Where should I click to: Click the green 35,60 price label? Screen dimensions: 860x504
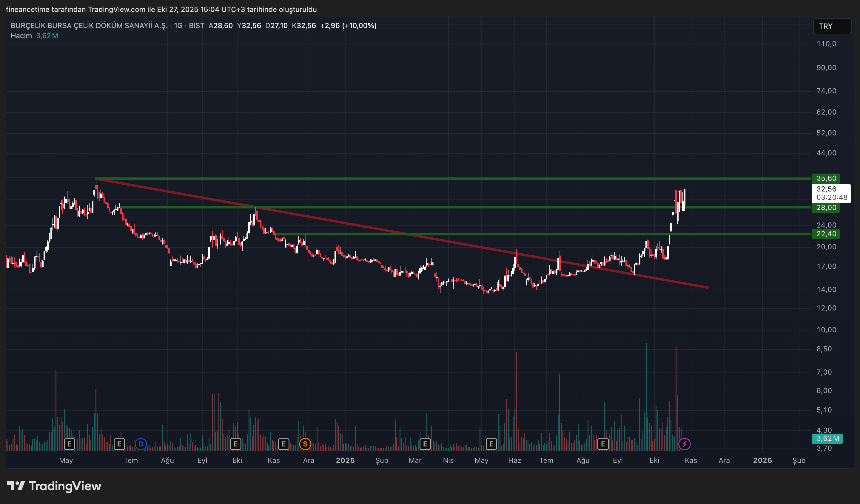(825, 178)
